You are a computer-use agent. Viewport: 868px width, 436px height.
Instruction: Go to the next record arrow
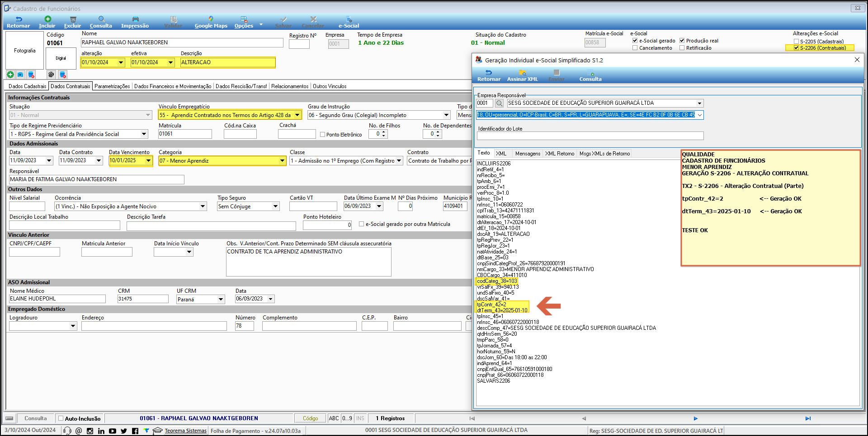(695, 419)
